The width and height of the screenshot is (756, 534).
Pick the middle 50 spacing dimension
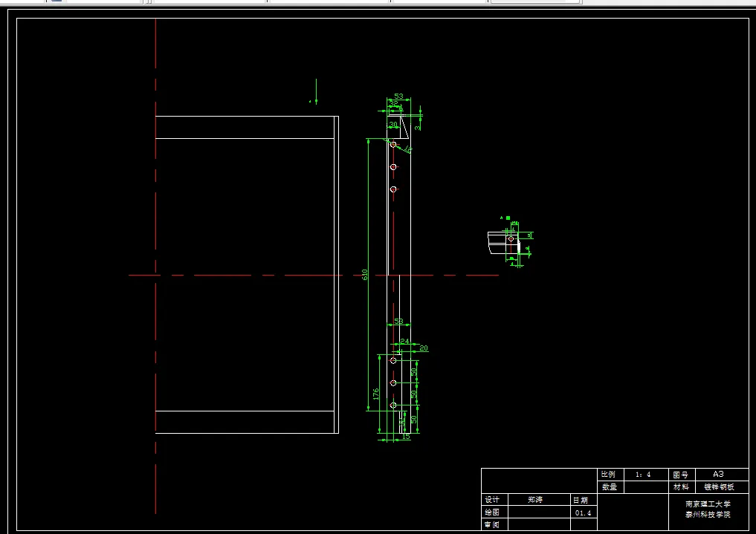click(x=413, y=394)
